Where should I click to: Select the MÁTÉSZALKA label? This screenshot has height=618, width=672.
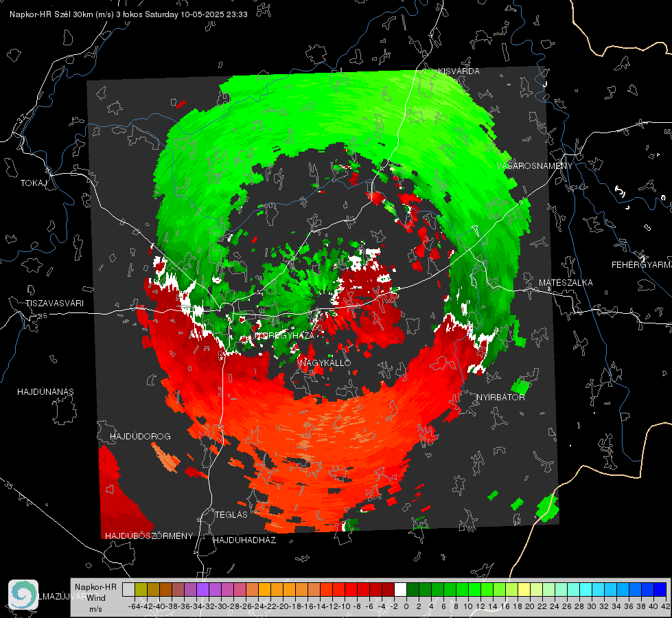[x=566, y=283]
